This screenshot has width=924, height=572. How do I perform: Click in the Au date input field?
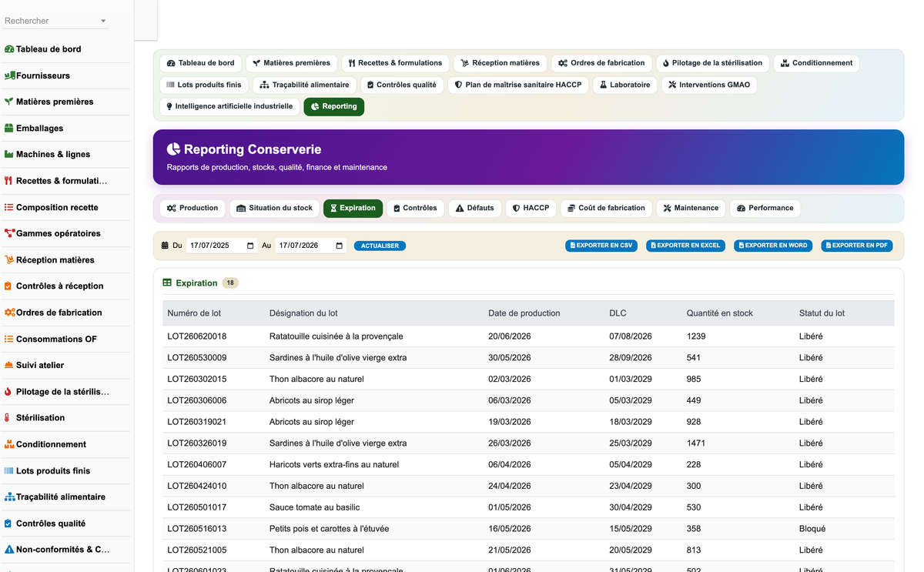click(311, 246)
